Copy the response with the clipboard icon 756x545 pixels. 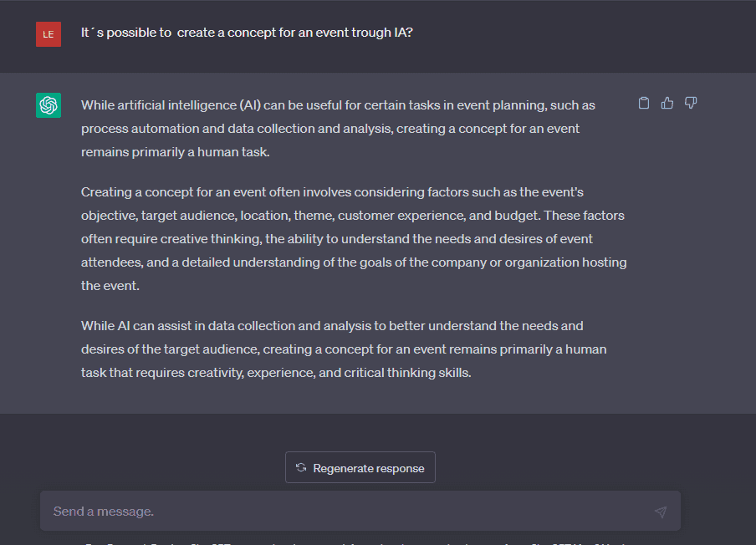point(644,103)
